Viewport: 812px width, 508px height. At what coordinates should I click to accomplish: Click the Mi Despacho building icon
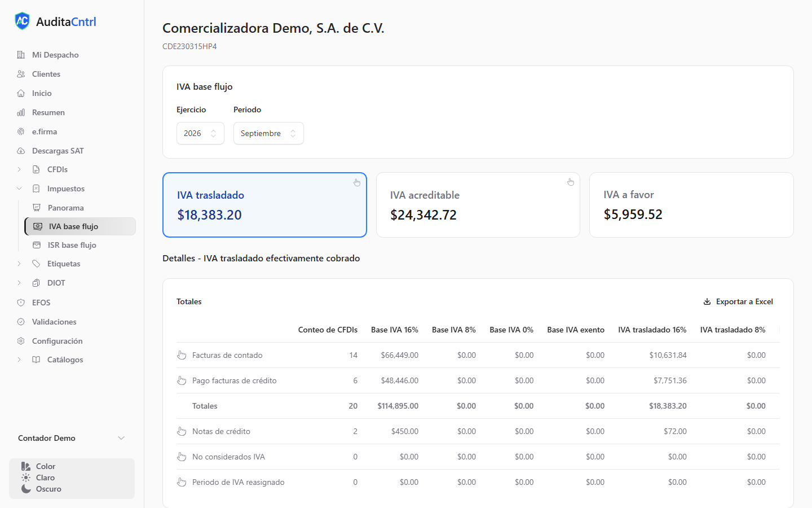(x=21, y=55)
